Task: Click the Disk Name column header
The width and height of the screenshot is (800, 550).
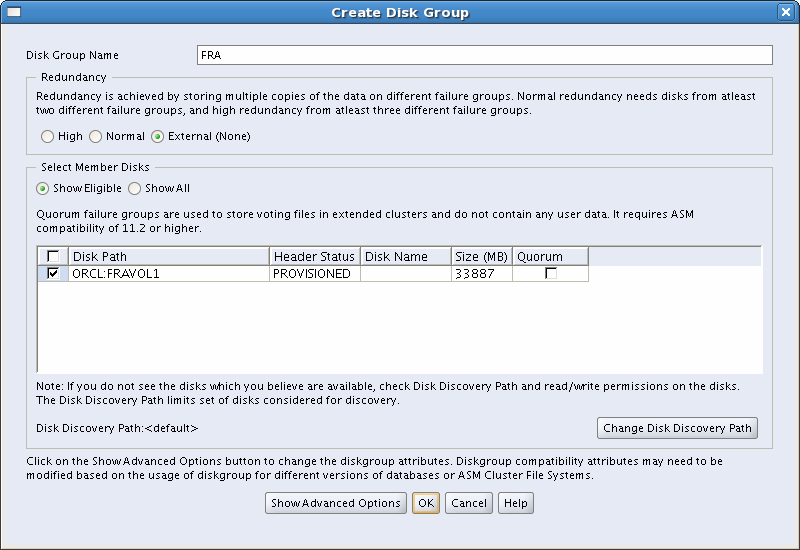Action: [405, 257]
